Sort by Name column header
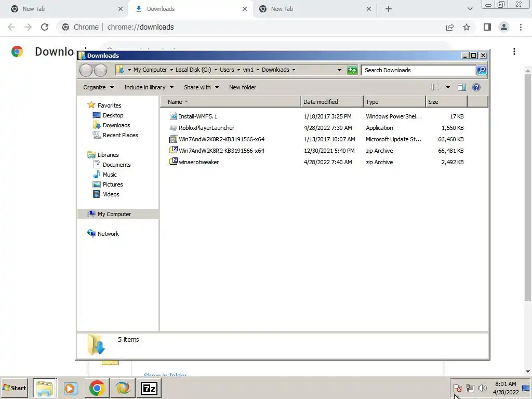 (230, 102)
